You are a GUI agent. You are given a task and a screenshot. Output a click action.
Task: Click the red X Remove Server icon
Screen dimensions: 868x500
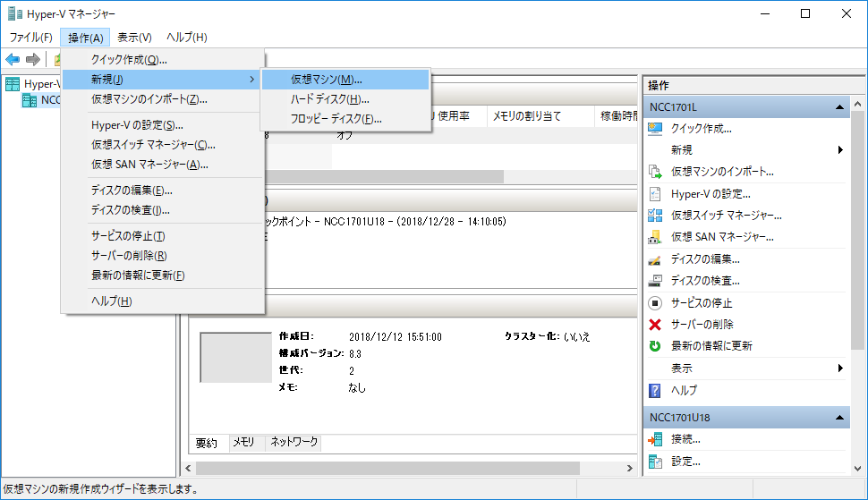(655, 324)
